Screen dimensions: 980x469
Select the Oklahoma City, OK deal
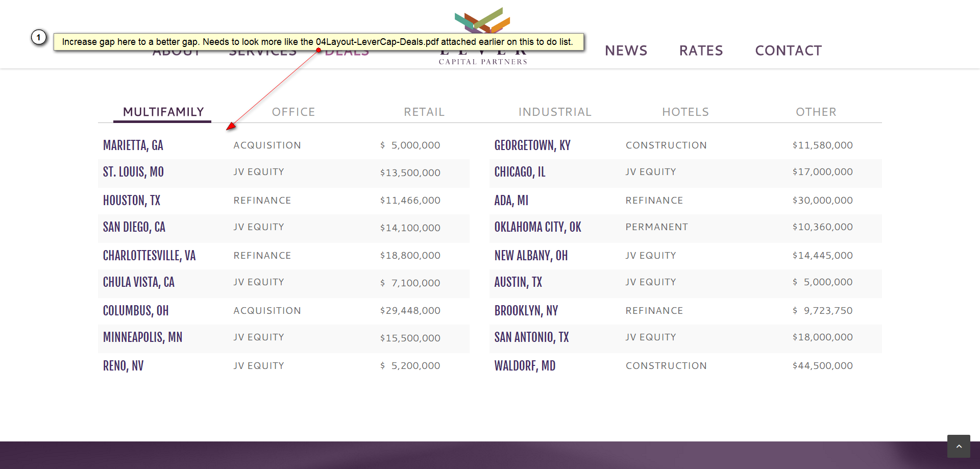coord(538,227)
